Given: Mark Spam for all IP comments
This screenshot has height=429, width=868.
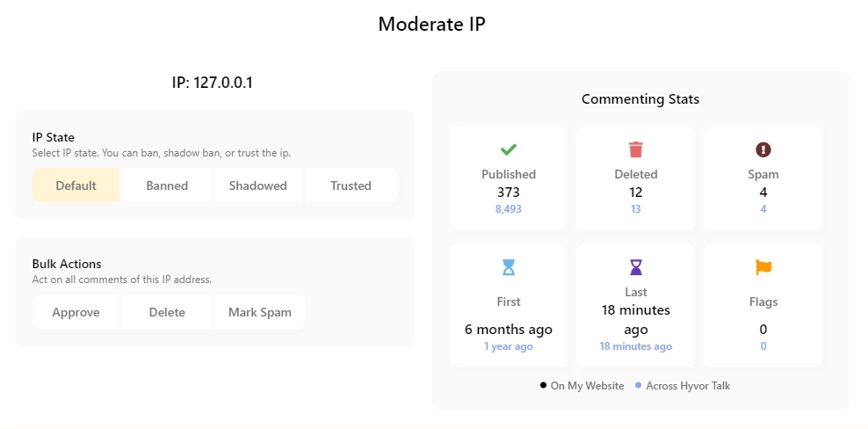Looking at the screenshot, I should pyautogui.click(x=260, y=312).
